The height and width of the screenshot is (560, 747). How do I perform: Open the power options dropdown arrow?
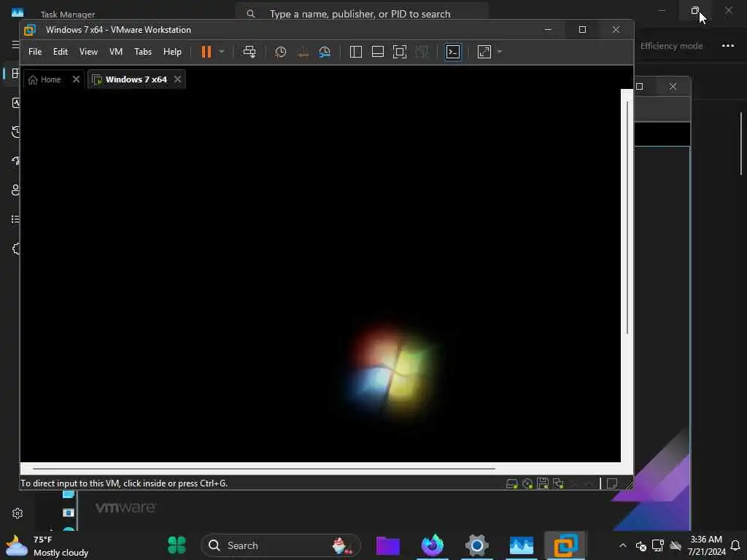(x=222, y=52)
